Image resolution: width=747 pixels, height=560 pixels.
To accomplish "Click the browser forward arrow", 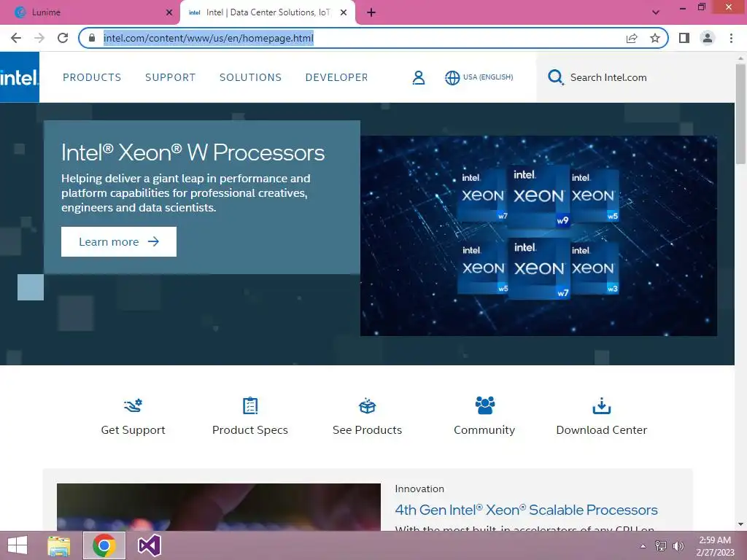I will (39, 38).
